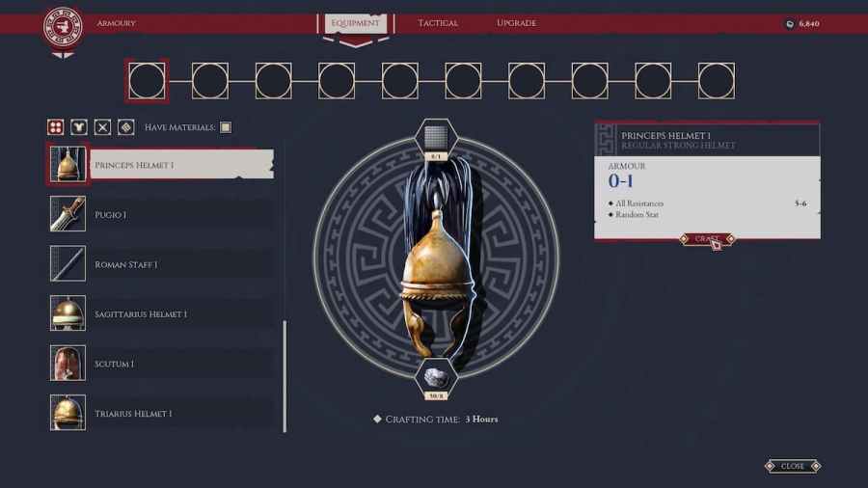Image resolution: width=868 pixels, height=488 pixels.
Task: Select the seventh crafting queue slot
Action: click(x=527, y=81)
